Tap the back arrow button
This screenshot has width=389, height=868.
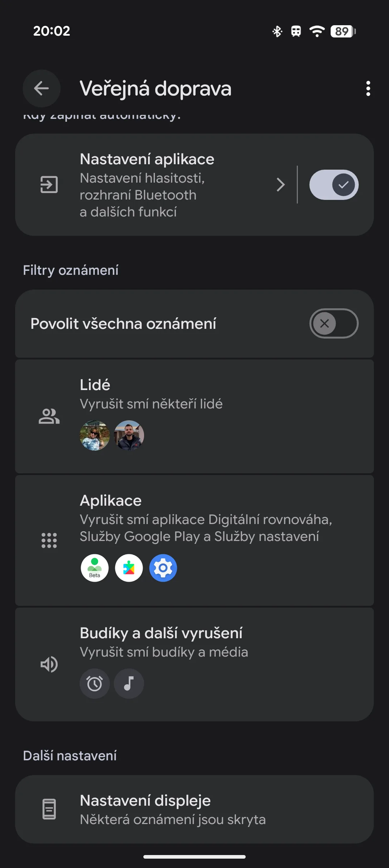[41, 89]
